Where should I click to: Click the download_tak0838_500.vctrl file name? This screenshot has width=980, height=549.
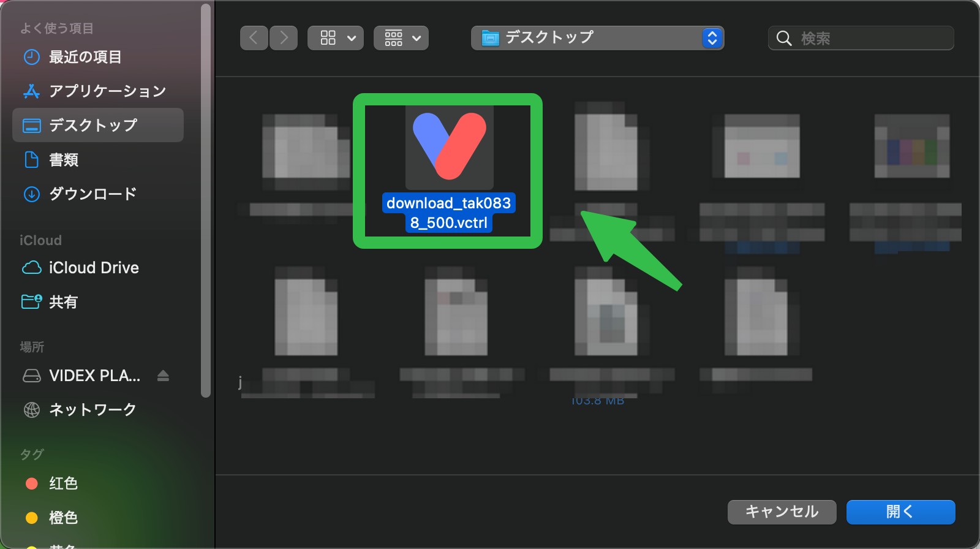tap(449, 213)
